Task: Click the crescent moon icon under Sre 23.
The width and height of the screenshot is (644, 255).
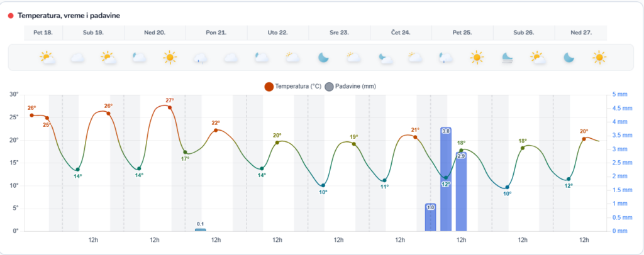Action: 323,57
